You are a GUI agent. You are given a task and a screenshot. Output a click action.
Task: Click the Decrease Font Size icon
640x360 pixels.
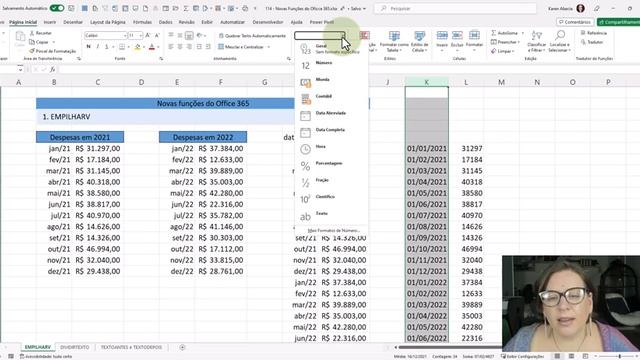click(157, 36)
